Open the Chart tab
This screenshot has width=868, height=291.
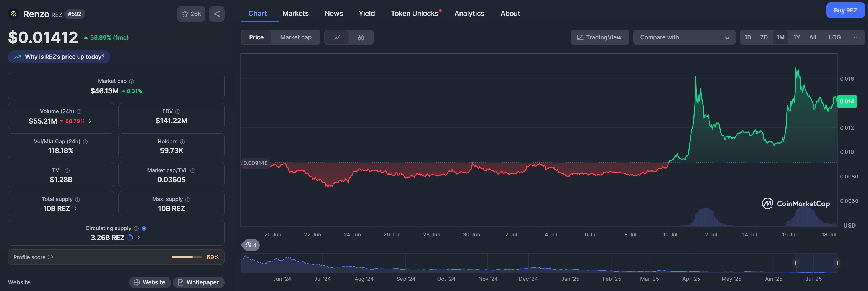click(x=257, y=14)
